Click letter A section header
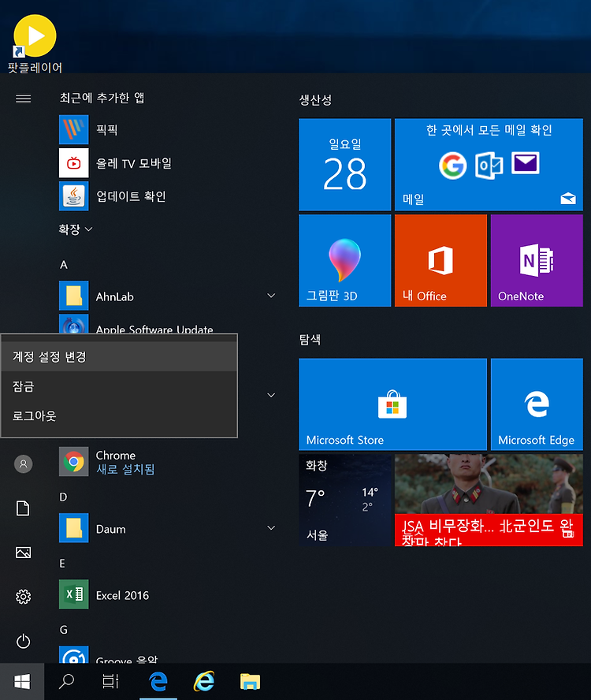This screenshot has height=700, width=591. click(x=64, y=265)
